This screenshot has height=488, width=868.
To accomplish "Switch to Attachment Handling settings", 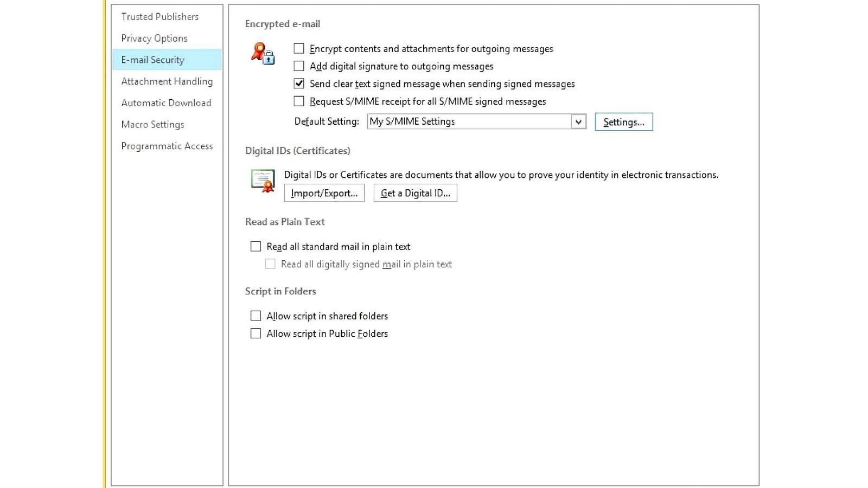I will (x=166, y=81).
